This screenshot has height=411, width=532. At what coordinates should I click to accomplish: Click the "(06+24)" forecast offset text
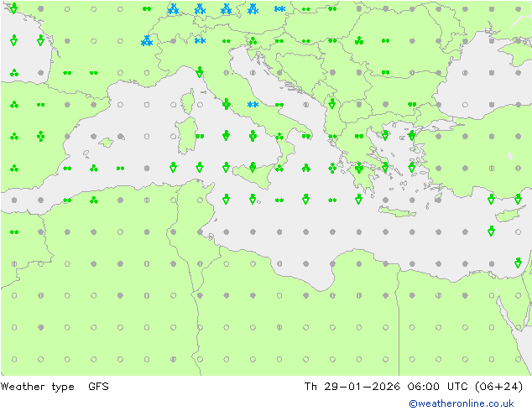498,387
